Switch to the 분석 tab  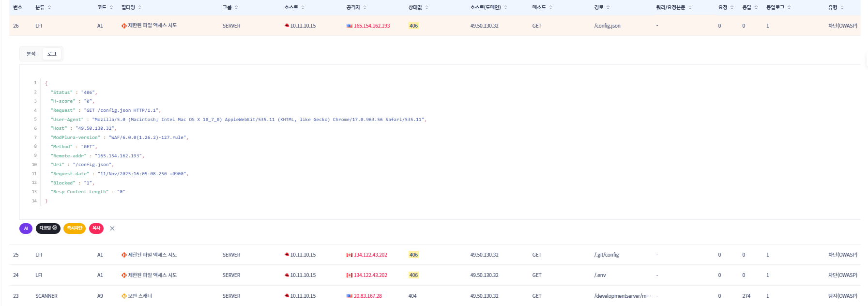(x=31, y=54)
